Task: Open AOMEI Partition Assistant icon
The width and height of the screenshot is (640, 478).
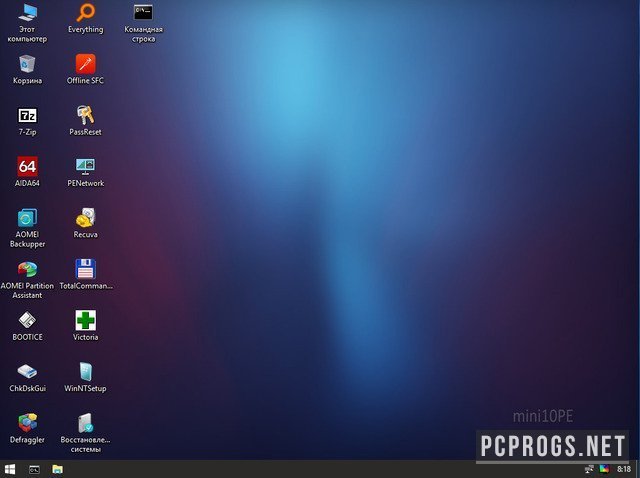Action: point(27,280)
